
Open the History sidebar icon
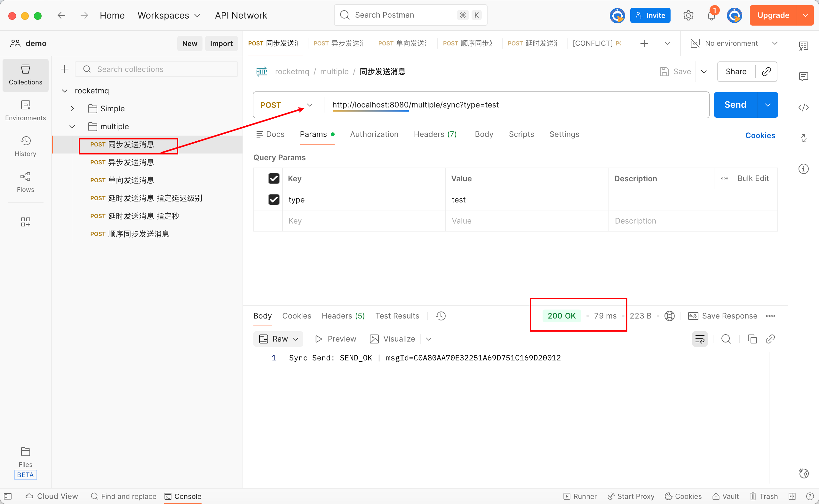tap(25, 146)
